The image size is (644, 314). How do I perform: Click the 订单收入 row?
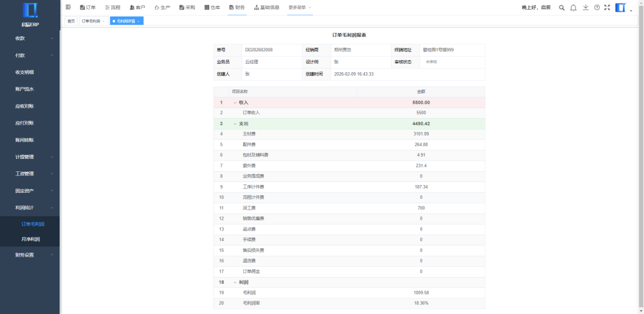point(349,113)
